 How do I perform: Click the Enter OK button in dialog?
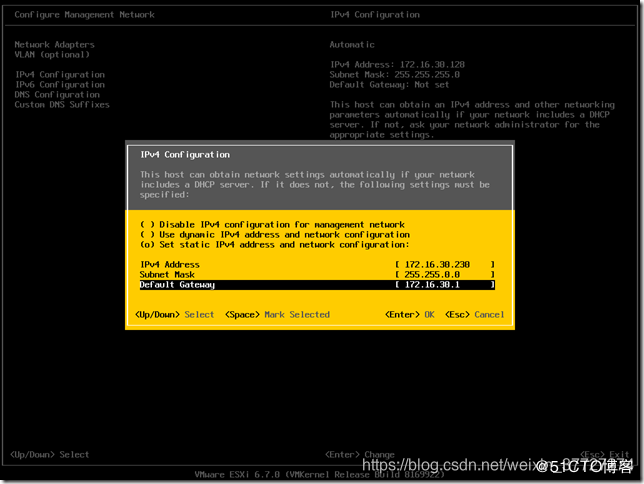[409, 315]
